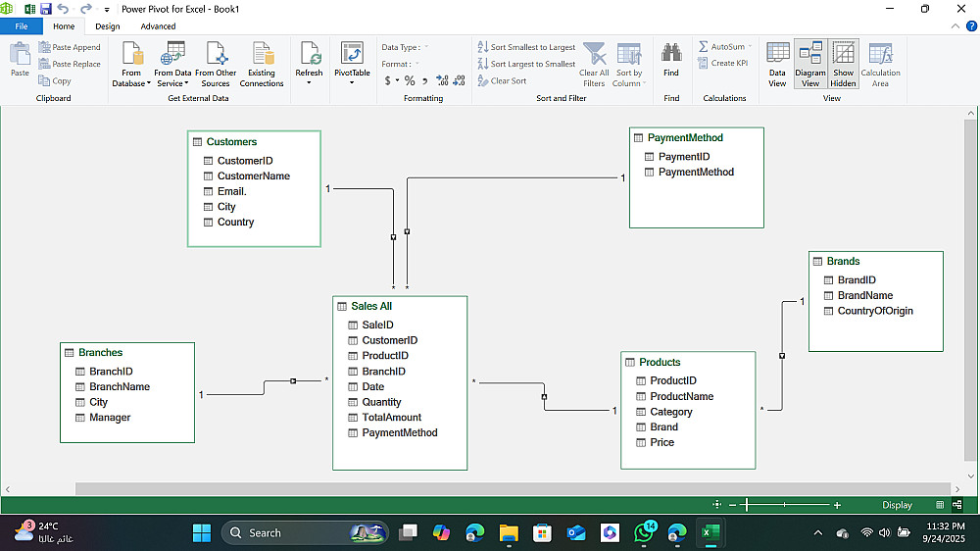Click zoom in plus button
This screenshot has width=980, height=551.
click(837, 505)
